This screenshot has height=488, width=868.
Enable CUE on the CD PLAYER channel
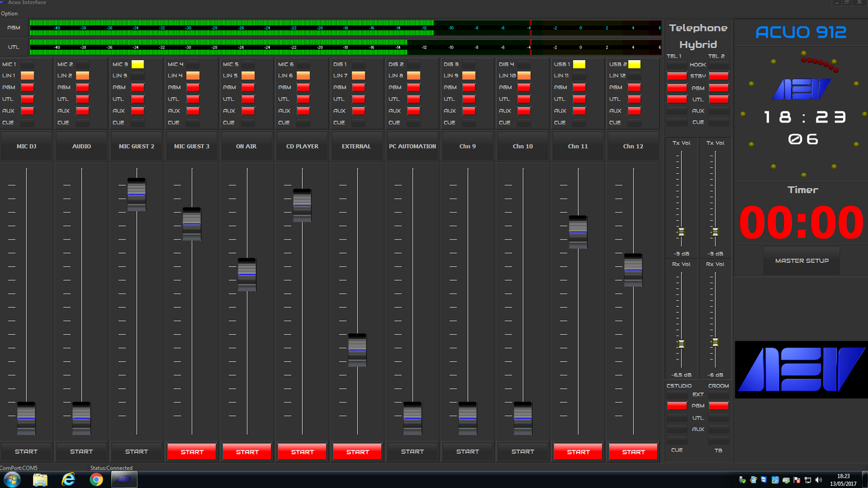point(303,123)
